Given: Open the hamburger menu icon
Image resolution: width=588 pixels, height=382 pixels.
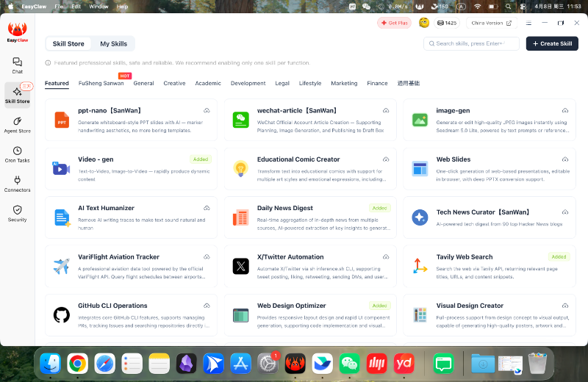Looking at the screenshot, I should (528, 23).
